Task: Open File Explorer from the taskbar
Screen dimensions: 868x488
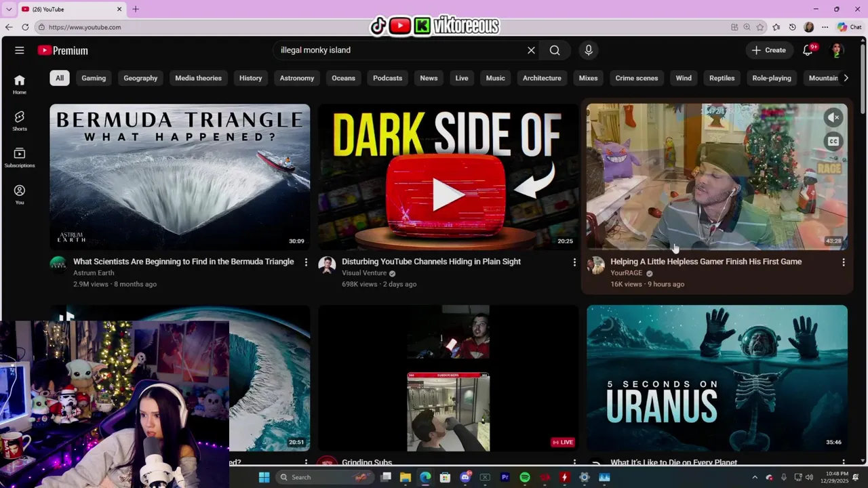Action: click(406, 477)
